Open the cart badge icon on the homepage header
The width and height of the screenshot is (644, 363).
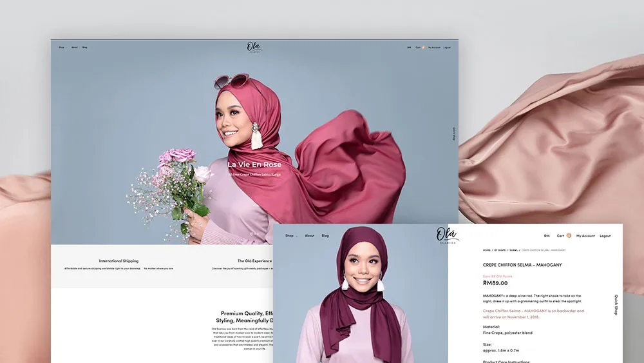[424, 47]
